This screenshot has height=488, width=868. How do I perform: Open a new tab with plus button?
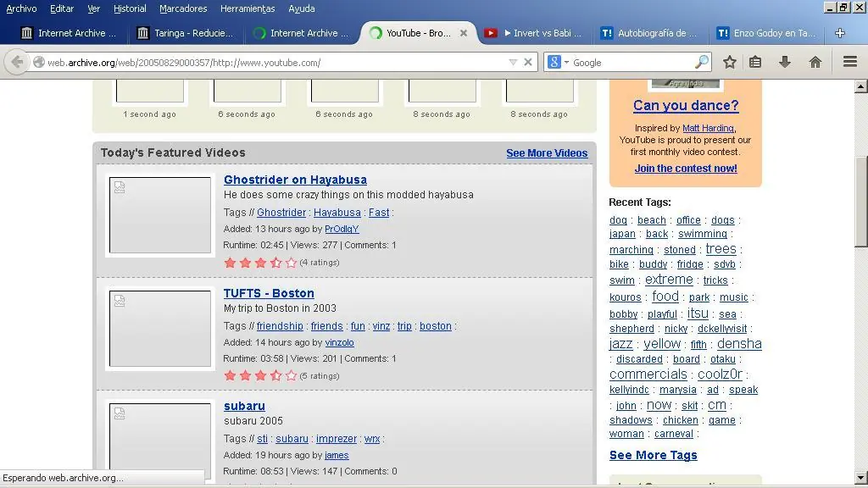(839, 33)
